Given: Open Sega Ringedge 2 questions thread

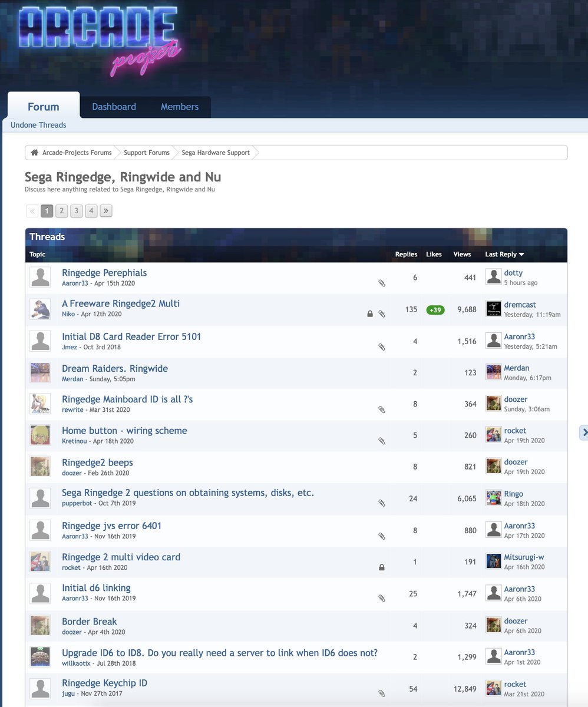Looking at the screenshot, I should pos(188,493).
